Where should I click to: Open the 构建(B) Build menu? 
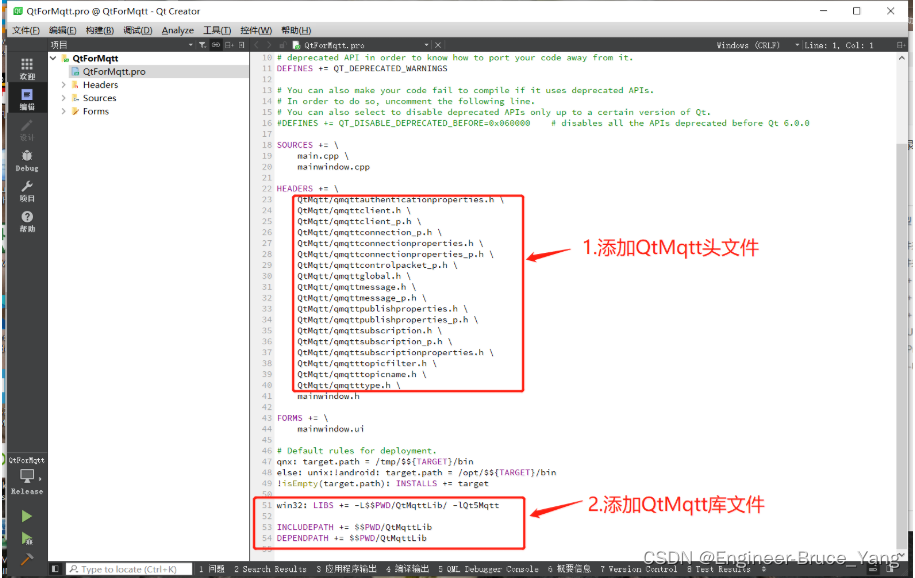click(x=99, y=30)
